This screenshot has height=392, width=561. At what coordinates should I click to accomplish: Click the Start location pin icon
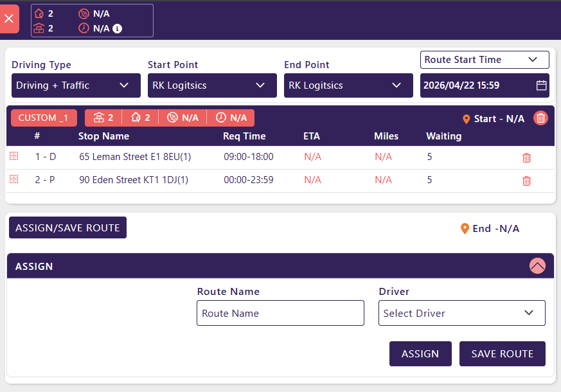point(466,119)
